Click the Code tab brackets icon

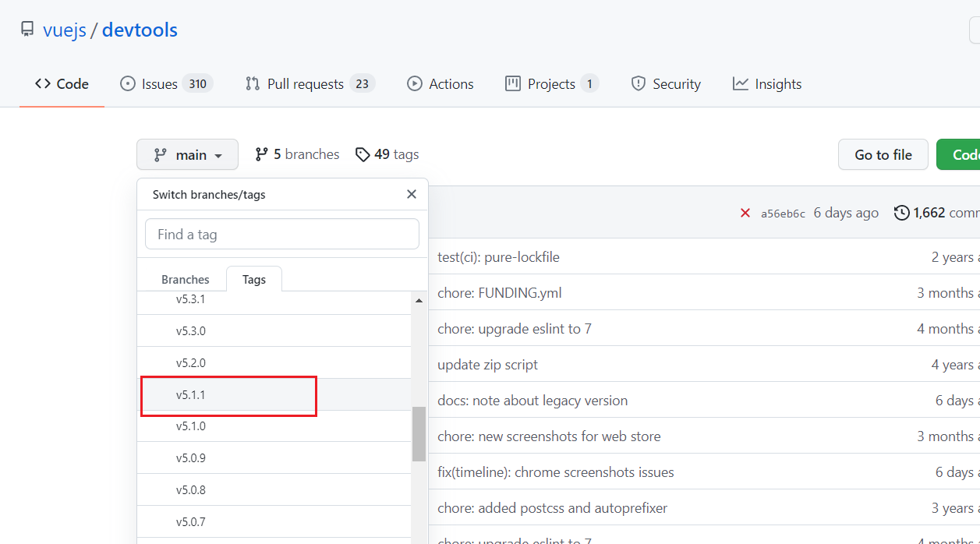43,84
